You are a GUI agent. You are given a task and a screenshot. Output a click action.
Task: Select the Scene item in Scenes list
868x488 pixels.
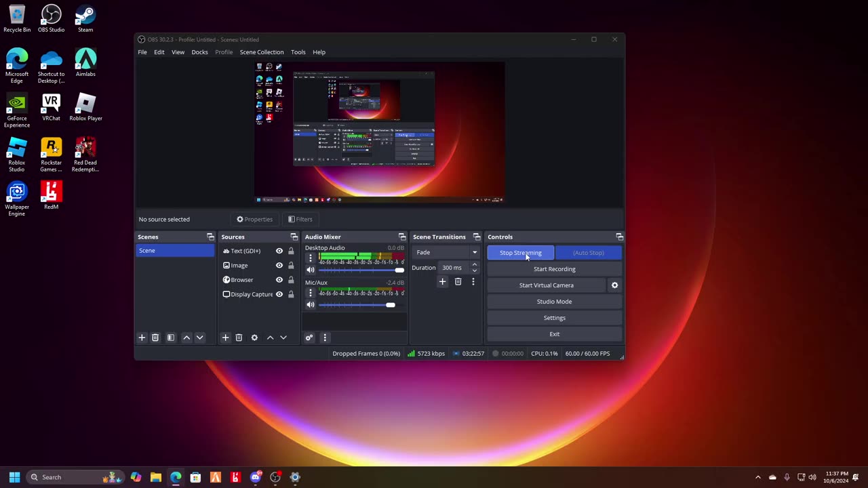tap(175, 251)
